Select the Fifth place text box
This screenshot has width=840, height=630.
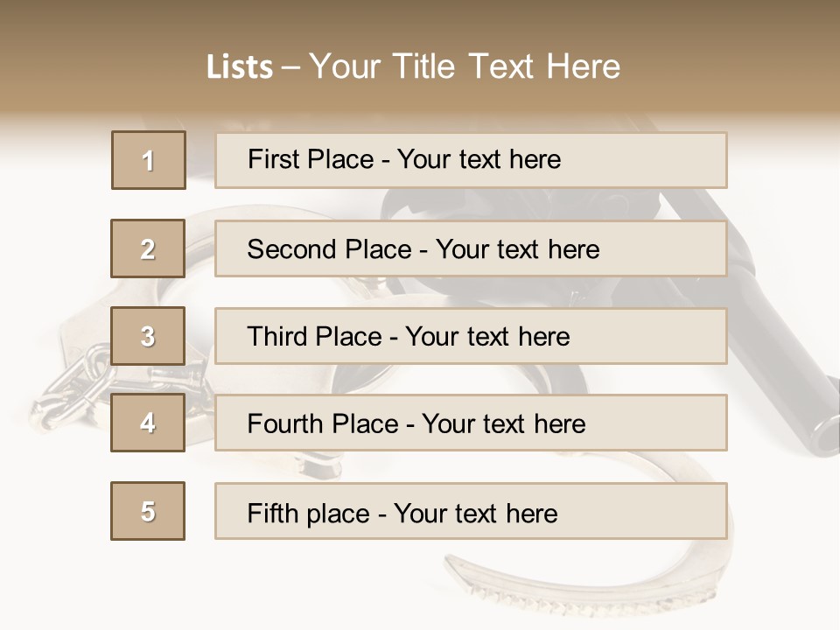(x=471, y=511)
